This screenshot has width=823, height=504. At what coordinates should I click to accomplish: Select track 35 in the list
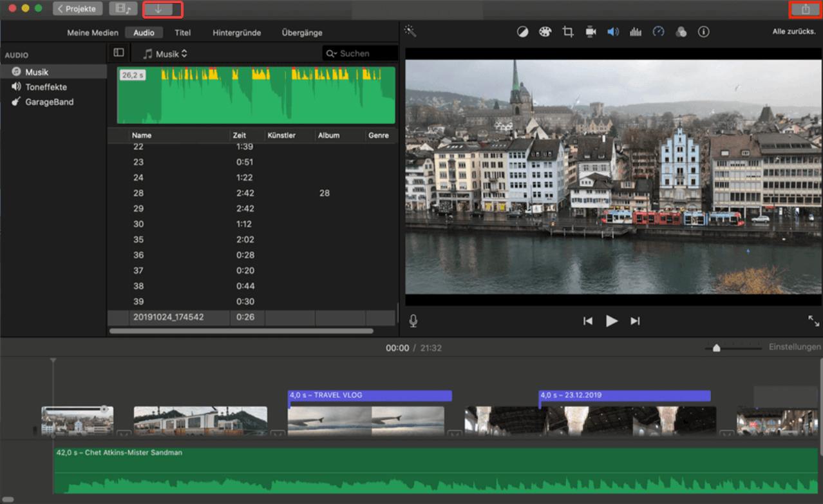coord(251,239)
